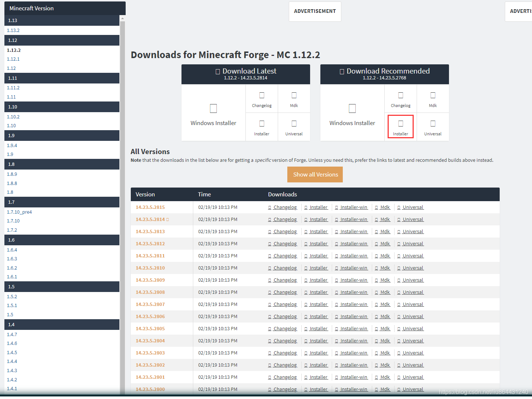This screenshot has height=399, width=532.
Task: Select version 1.9.4 in sidebar
Action: [x=12, y=146]
